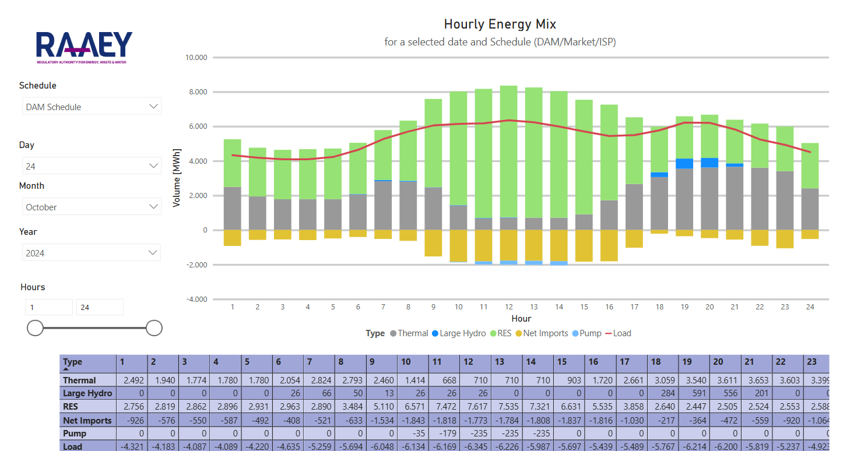Click the Hours start input field with 1

49,307
